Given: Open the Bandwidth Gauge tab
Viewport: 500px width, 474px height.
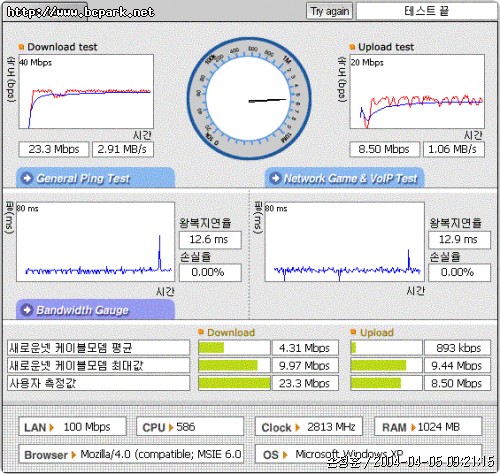Looking at the screenshot, I should click(x=95, y=310).
